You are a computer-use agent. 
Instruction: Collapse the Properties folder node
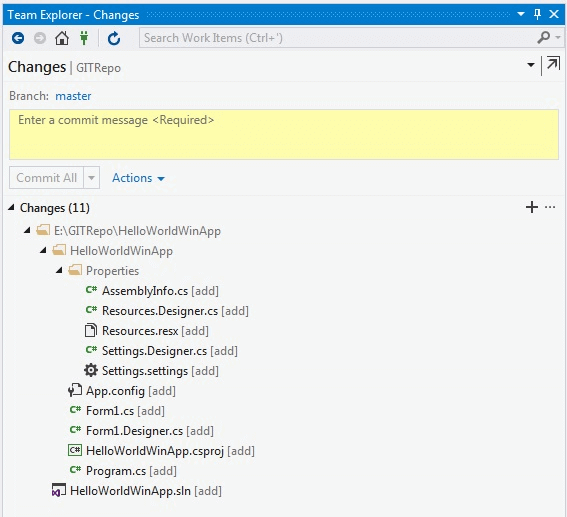click(x=59, y=270)
